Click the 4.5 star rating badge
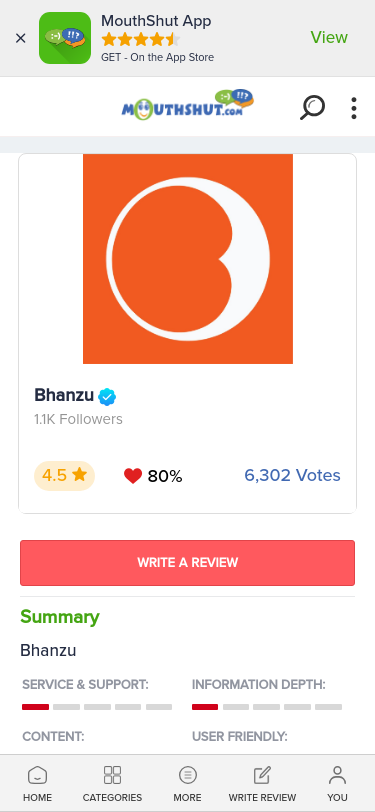375x812 pixels. [64, 475]
